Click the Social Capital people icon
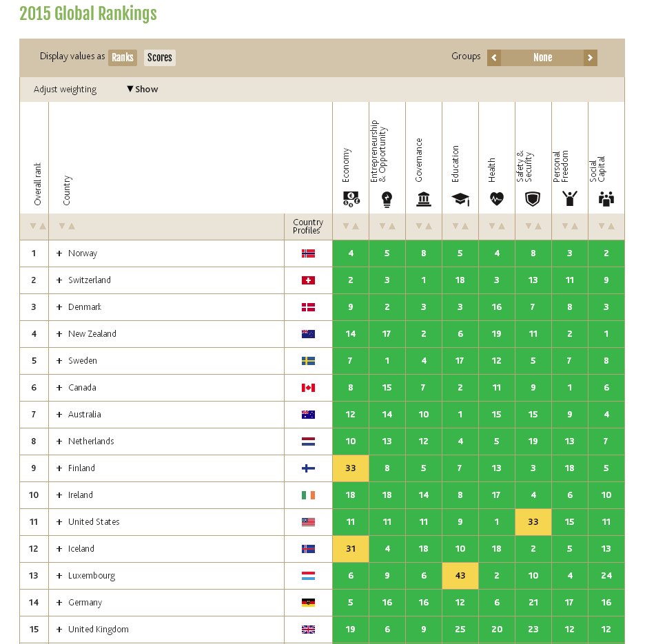The height and width of the screenshot is (644, 645). 606,200
